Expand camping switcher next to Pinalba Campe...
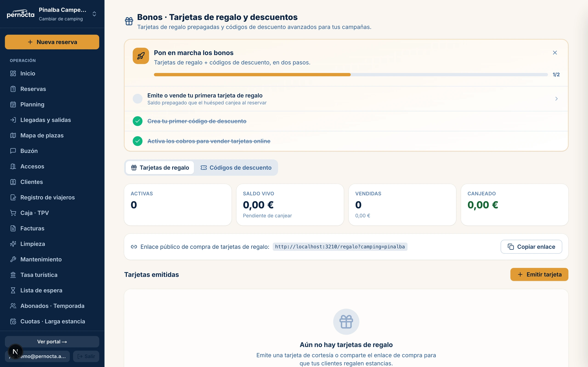Screen dimensions: 588x367 (94, 14)
